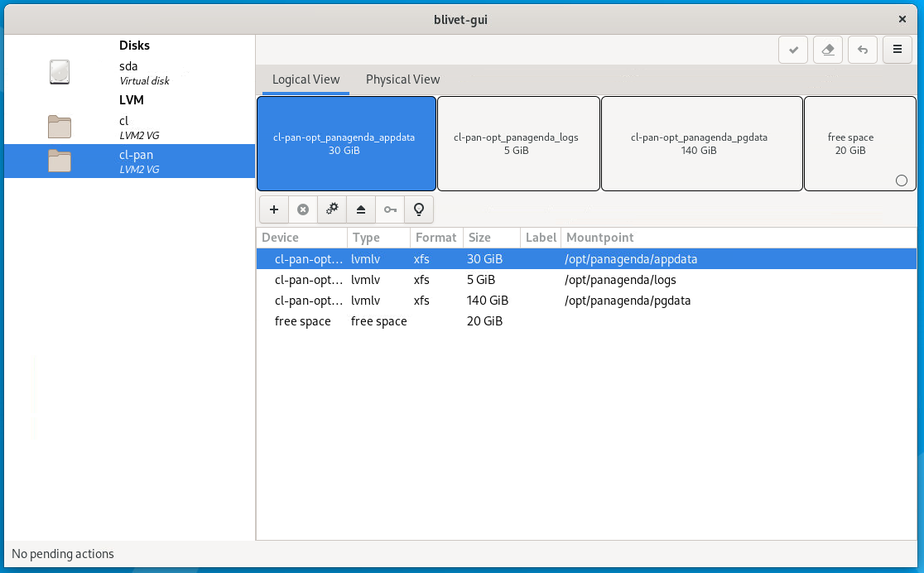924x573 pixels.
Task: Click the lightbulb device information icon
Action: point(419,209)
